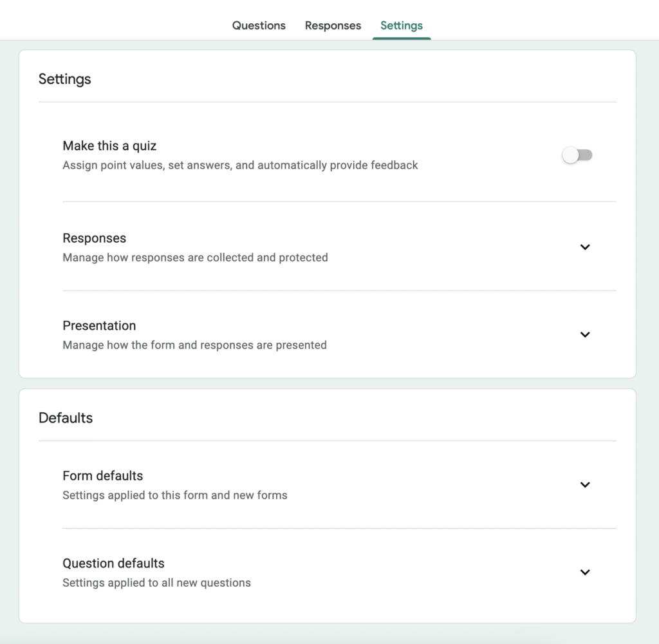Select the Settings tab
The image size is (659, 644).
click(x=401, y=25)
